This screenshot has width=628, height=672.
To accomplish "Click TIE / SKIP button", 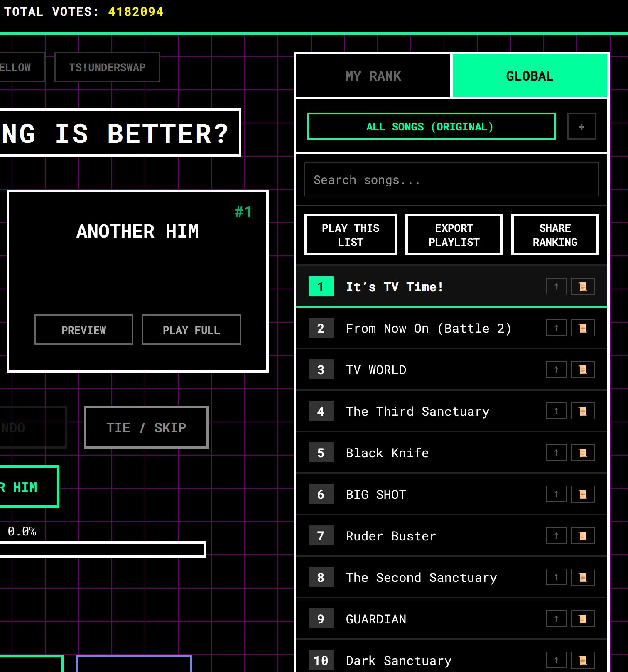I will [146, 427].
